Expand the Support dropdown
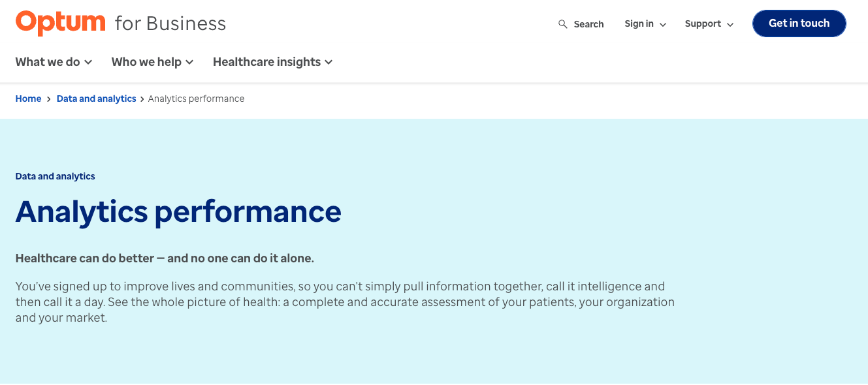 click(709, 24)
